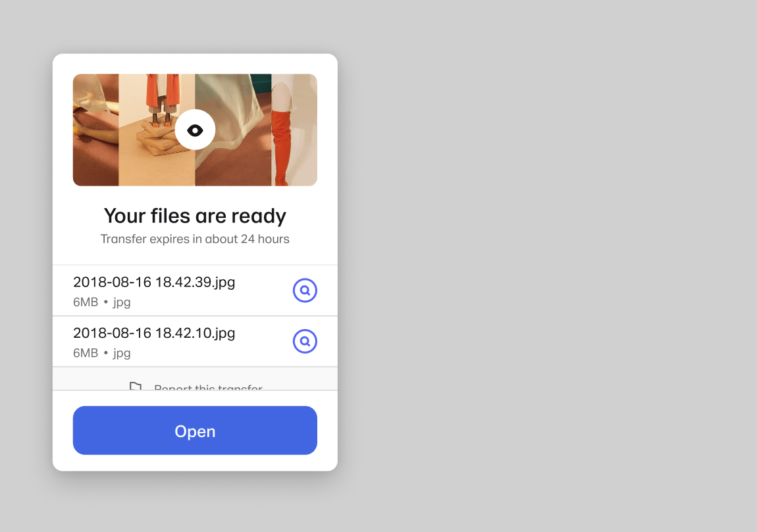757x532 pixels.
Task: Open the orange boot thumbnail on the right
Action: (x=294, y=130)
